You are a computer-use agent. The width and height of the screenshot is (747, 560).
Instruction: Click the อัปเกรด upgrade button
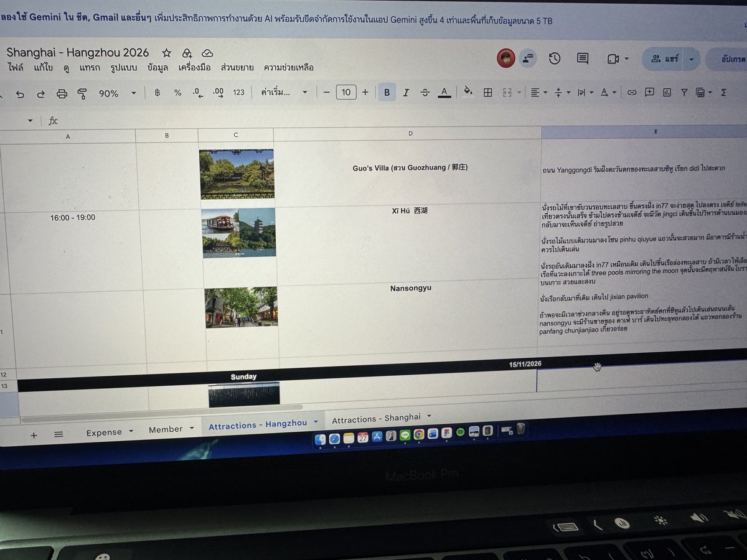coord(728,60)
